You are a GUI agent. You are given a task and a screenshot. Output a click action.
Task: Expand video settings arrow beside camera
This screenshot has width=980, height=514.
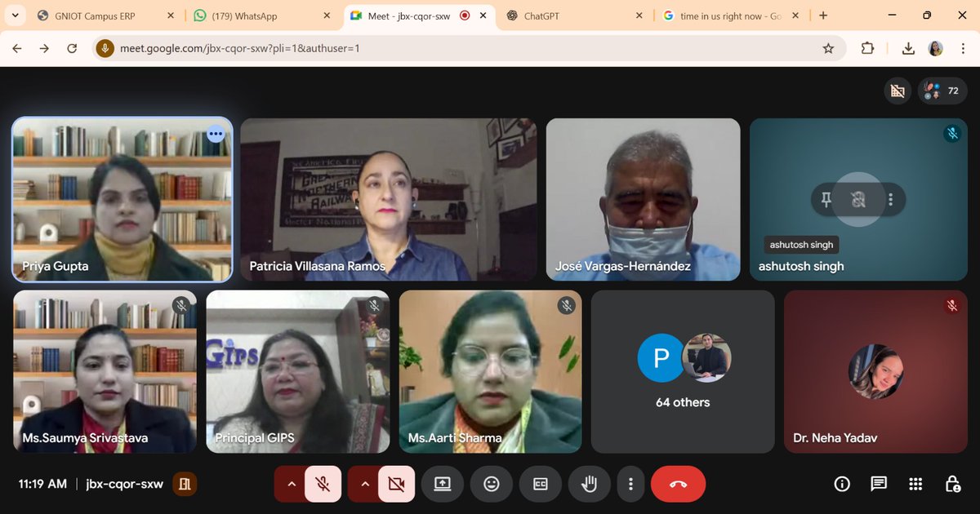364,484
